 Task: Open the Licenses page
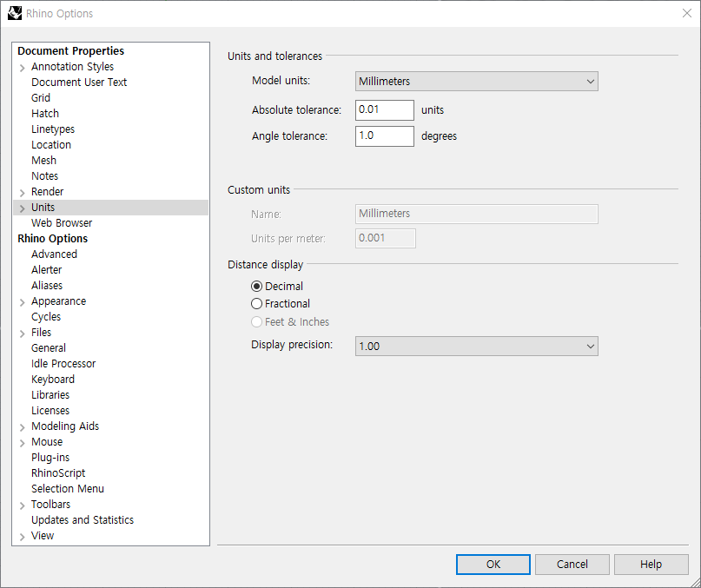click(50, 411)
